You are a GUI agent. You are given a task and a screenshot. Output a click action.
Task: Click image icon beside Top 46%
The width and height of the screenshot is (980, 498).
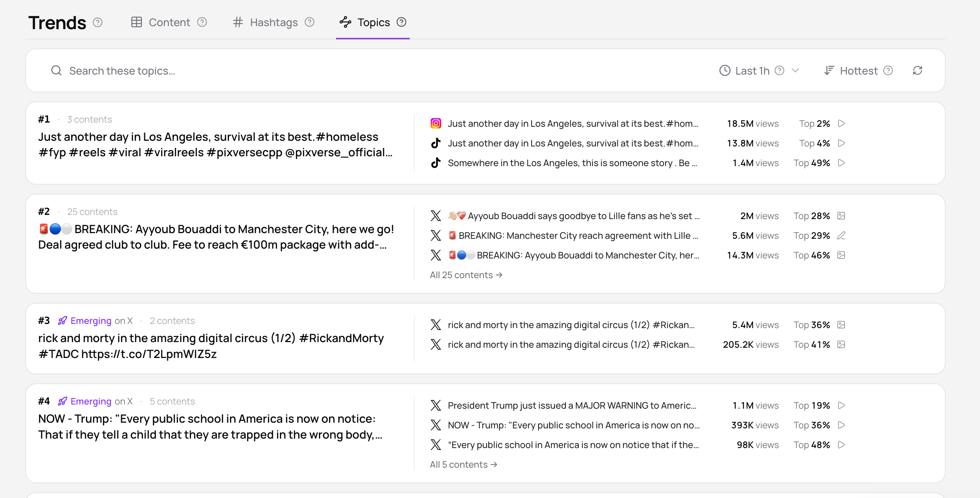point(841,255)
